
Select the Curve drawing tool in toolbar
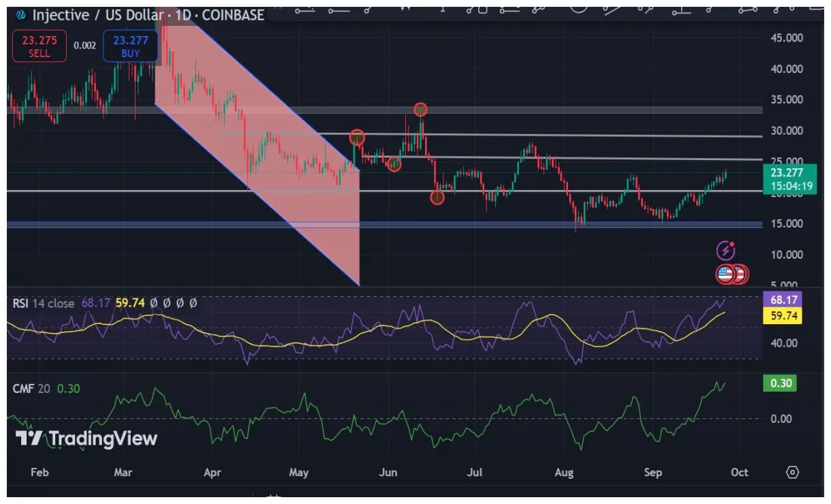[x=580, y=10]
